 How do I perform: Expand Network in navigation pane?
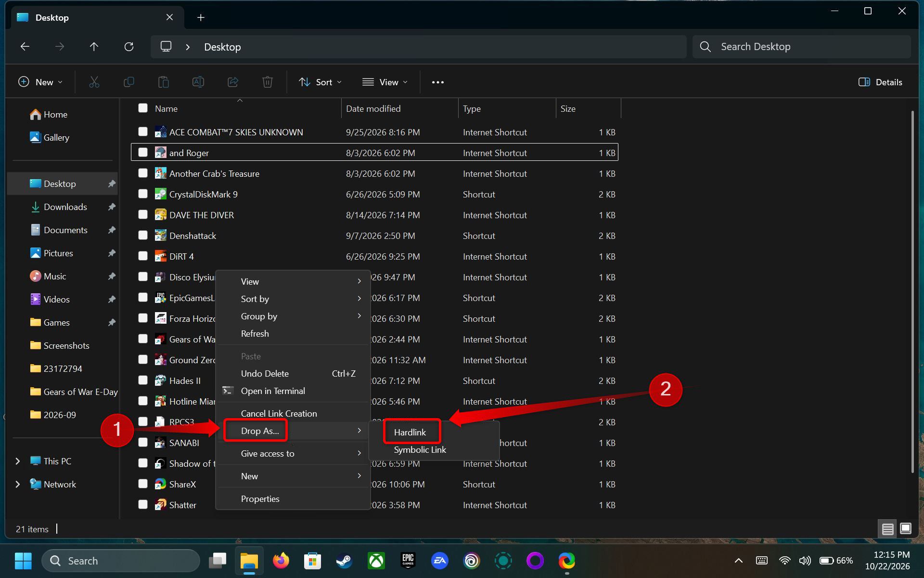(18, 485)
